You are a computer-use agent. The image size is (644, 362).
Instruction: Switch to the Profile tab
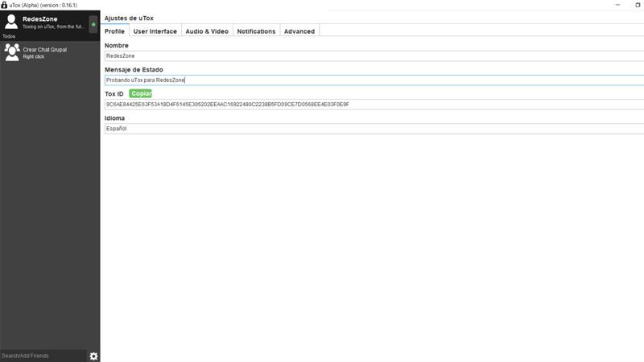(114, 31)
